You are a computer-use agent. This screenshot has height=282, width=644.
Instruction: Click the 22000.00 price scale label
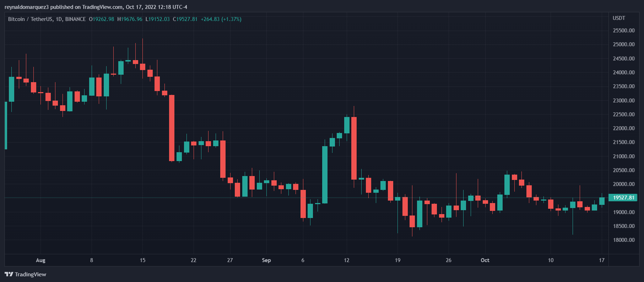pyautogui.click(x=624, y=128)
